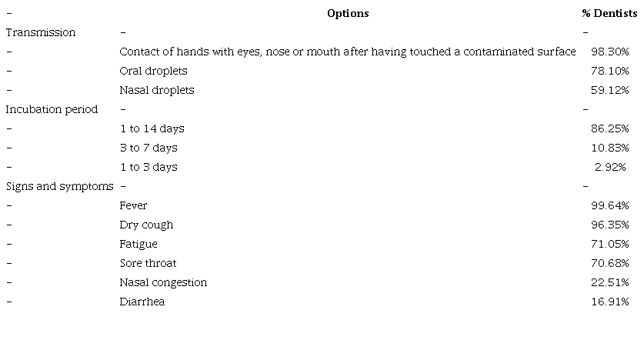
Task: Select the Oral droplets cell
Action: point(154,71)
